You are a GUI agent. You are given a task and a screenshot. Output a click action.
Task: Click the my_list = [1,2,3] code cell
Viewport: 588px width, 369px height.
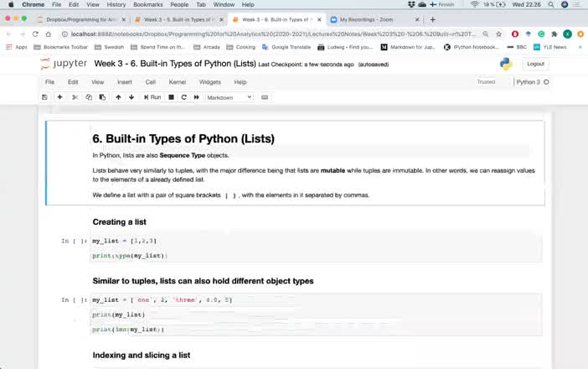317,248
